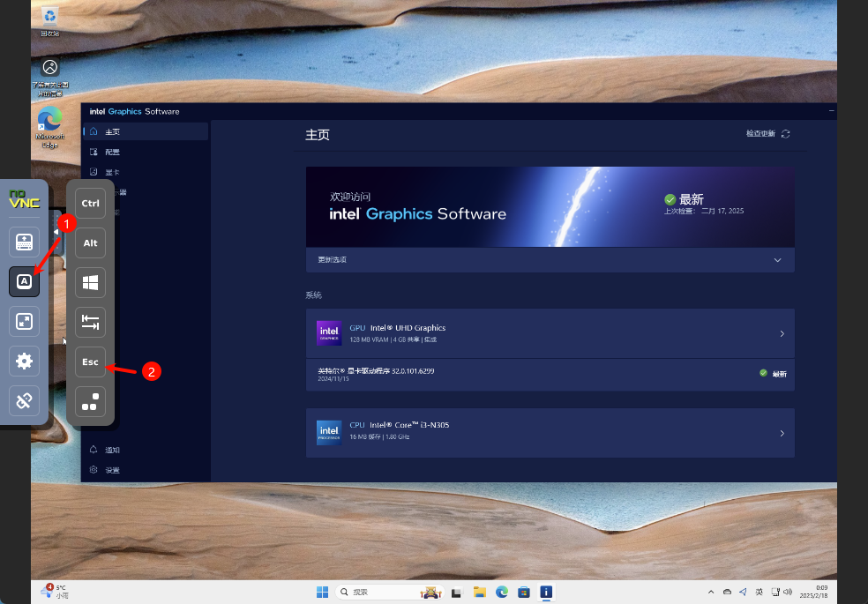Screen dimensions: 868x604
Task: Click 检查更新 to check for updates
Action: 760,133
